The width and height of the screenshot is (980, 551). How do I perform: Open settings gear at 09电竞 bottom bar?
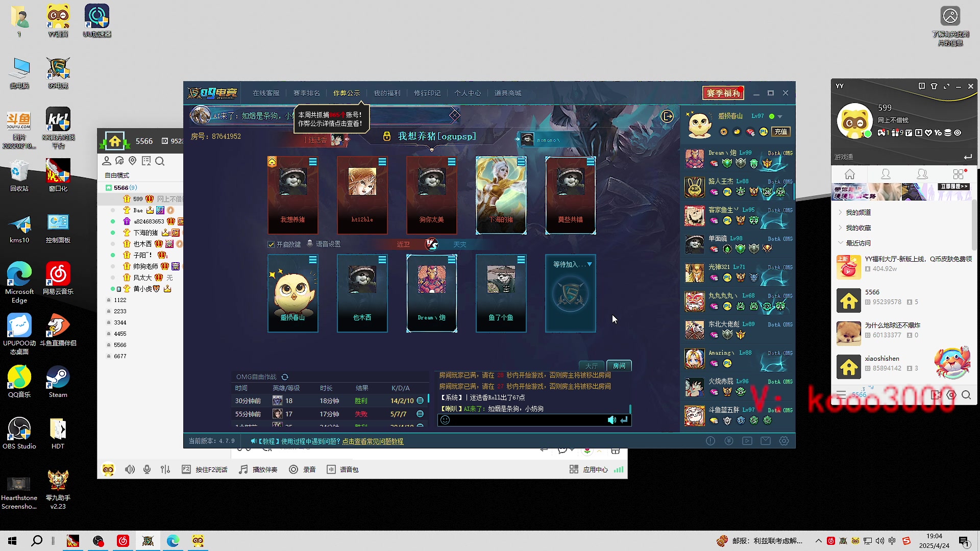(784, 441)
